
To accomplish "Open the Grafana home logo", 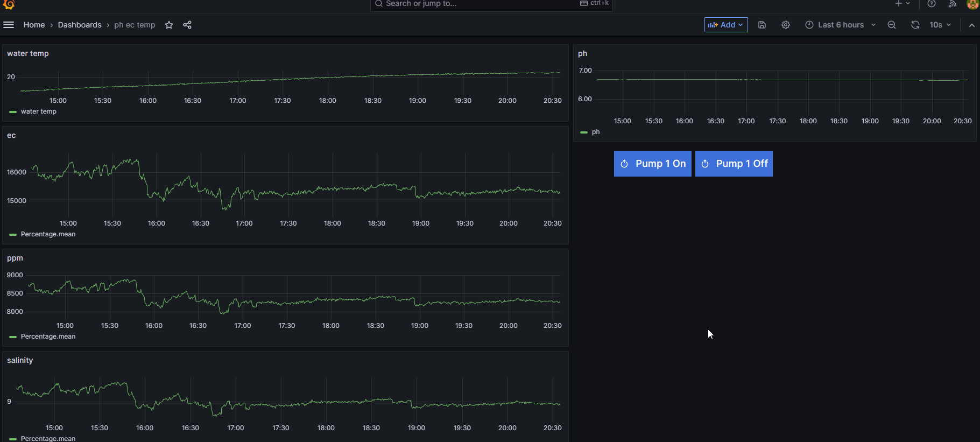I will click(x=9, y=4).
